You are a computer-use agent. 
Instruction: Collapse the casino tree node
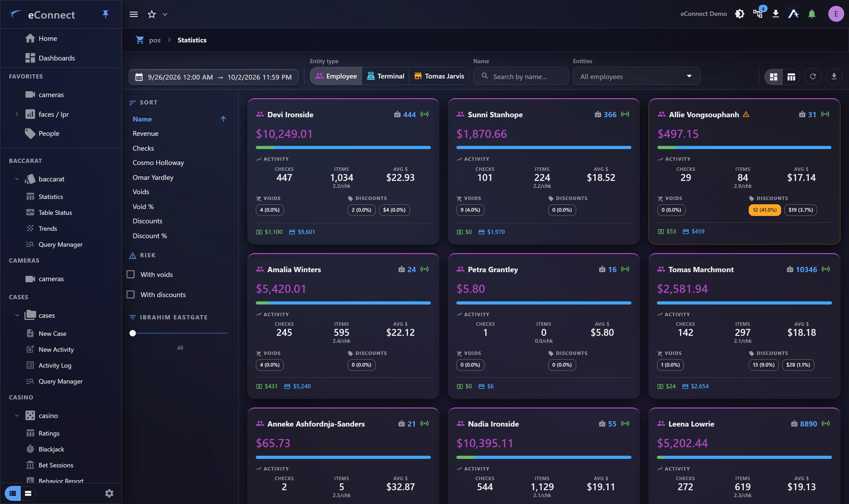pos(17,416)
